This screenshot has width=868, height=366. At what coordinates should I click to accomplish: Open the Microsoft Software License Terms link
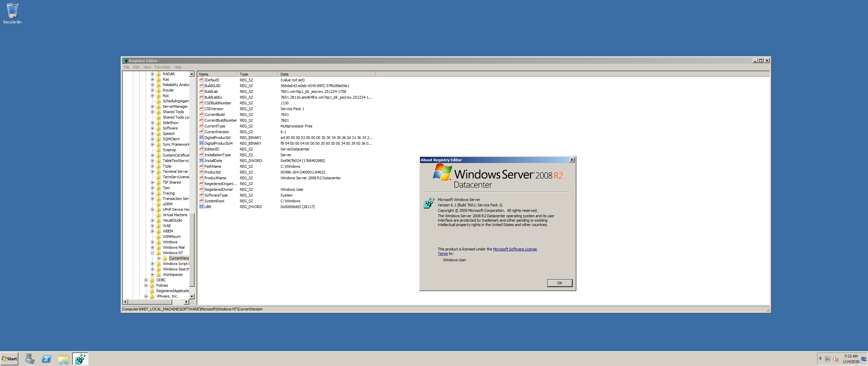pyautogui.click(x=514, y=249)
